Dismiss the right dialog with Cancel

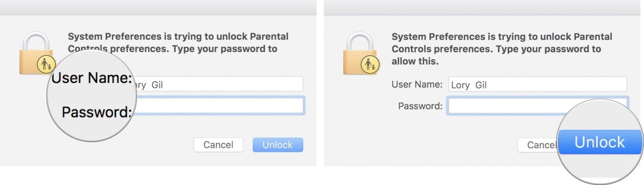537,145
